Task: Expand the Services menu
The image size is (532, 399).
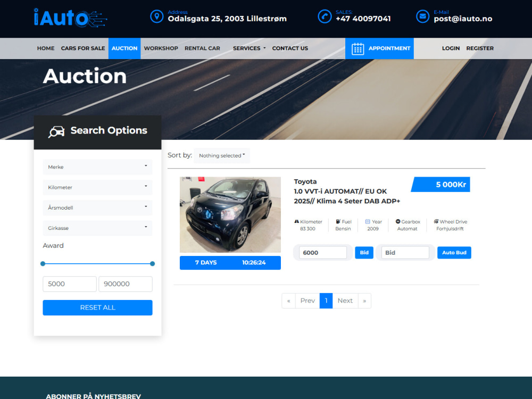Action: (250, 48)
